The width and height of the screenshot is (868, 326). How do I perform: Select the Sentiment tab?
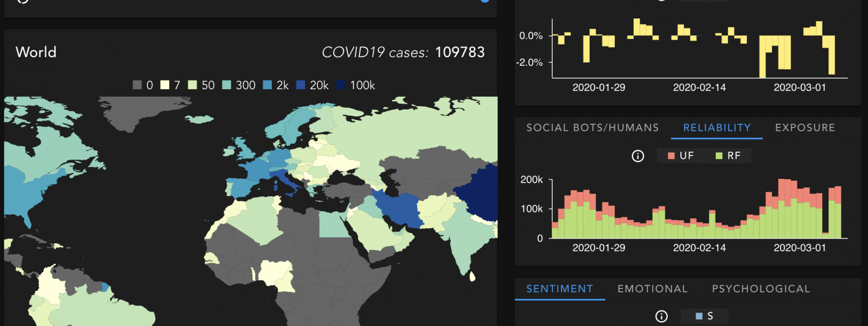coord(560,289)
